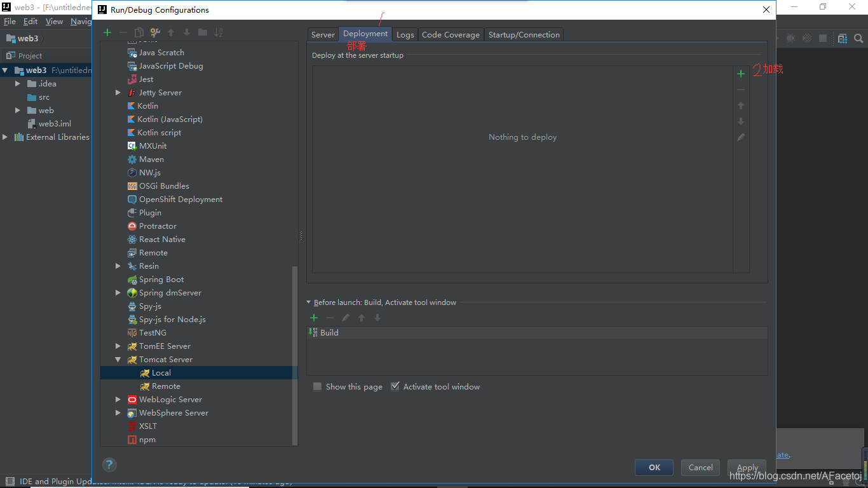Expand the web folder in Project tree
This screenshot has width=868, height=488.
18,111
